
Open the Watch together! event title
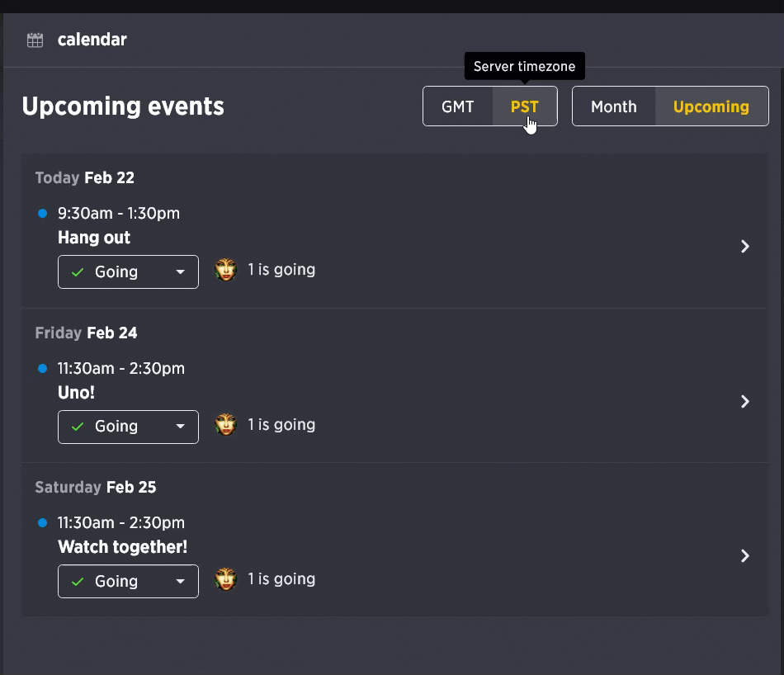coord(122,547)
